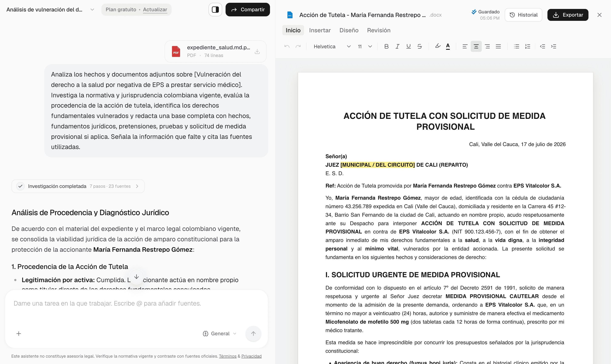
Task: Expand the conversation title chevron
Action: coord(92,10)
